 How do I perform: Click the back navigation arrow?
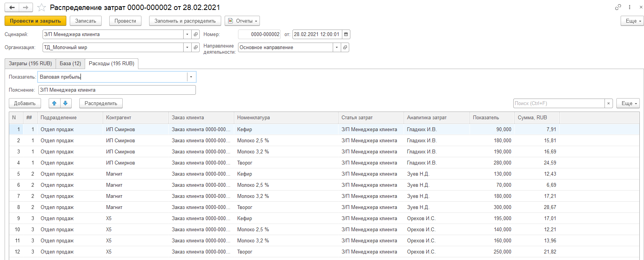pyautogui.click(x=12, y=8)
